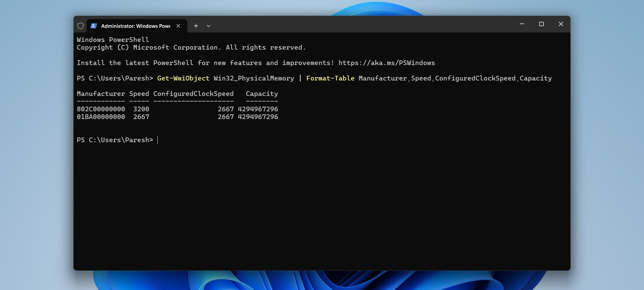Click the Format-Table command text

330,78
